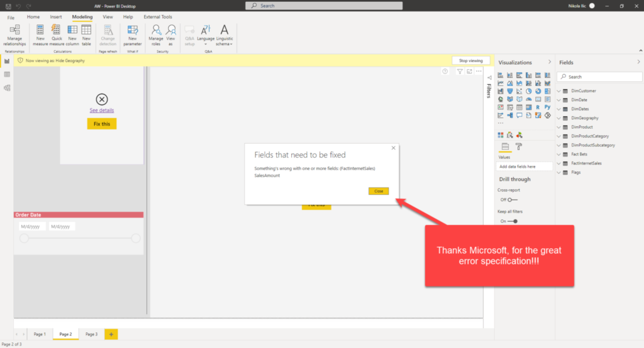
Task: Switch to Data view in left sidebar
Action: coord(7,74)
